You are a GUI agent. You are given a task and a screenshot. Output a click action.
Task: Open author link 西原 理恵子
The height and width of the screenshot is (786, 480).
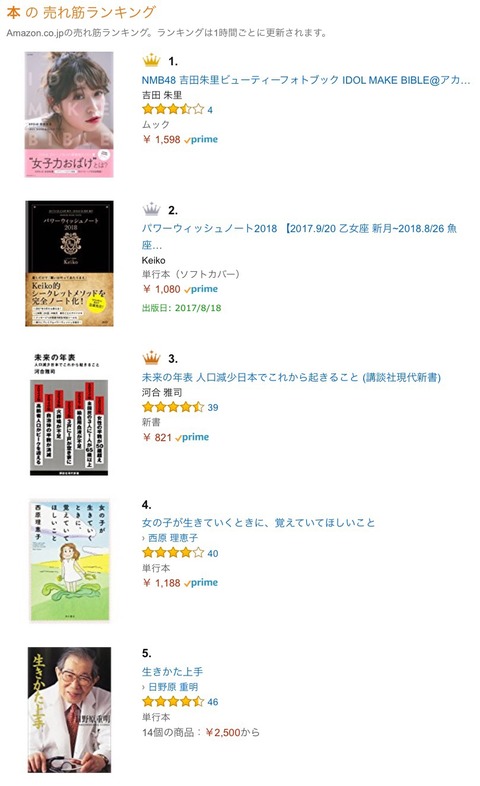[x=173, y=538]
